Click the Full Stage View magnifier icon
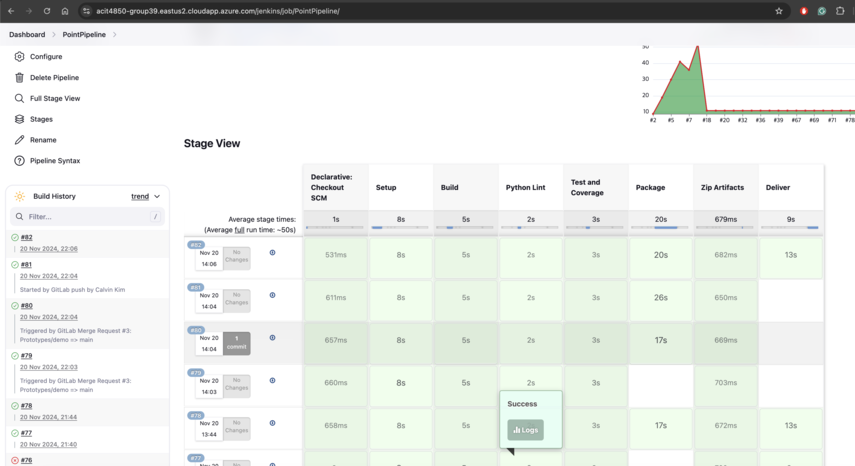Viewport: 855px width, 466px height. click(19, 99)
